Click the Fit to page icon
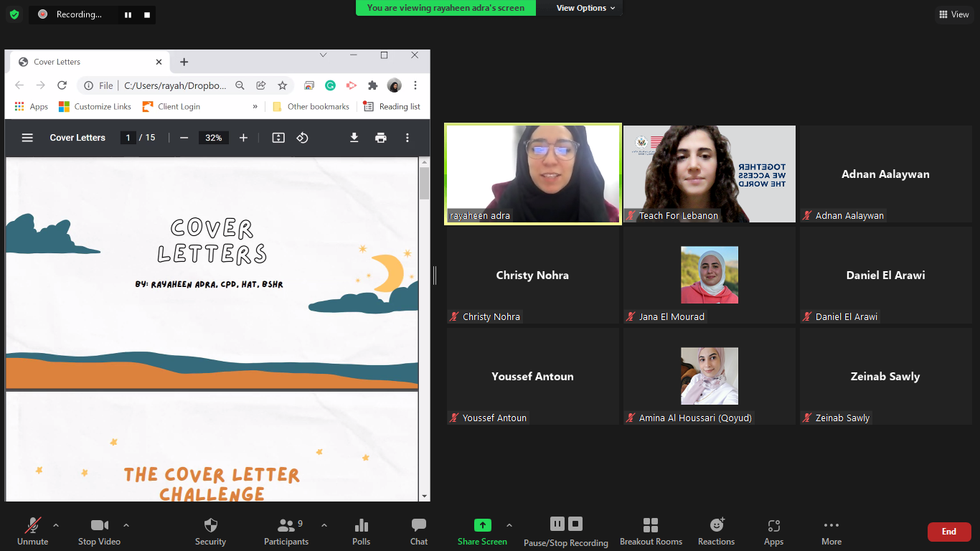Image resolution: width=980 pixels, height=551 pixels. pyautogui.click(x=278, y=138)
